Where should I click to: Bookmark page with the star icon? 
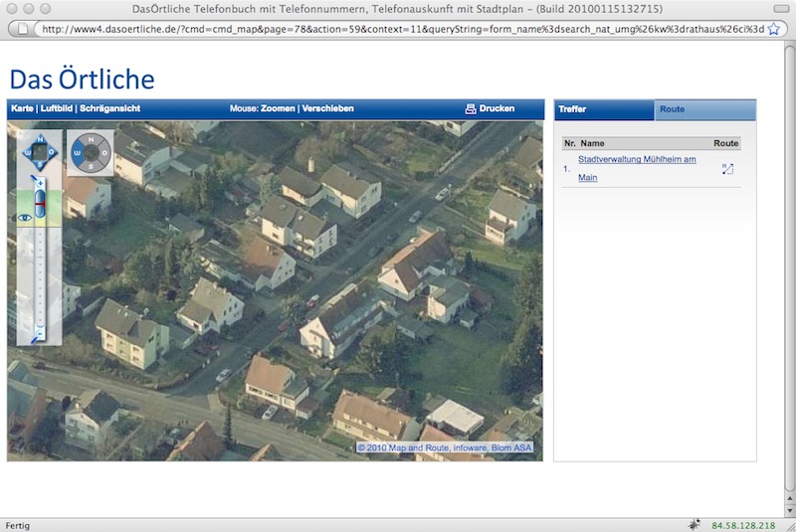(773, 29)
